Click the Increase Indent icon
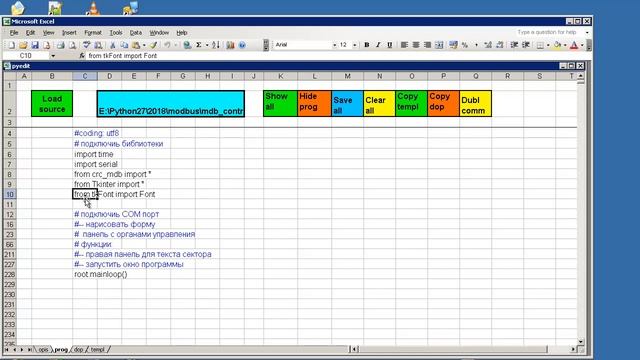This screenshot has height=360, width=640. point(526,45)
